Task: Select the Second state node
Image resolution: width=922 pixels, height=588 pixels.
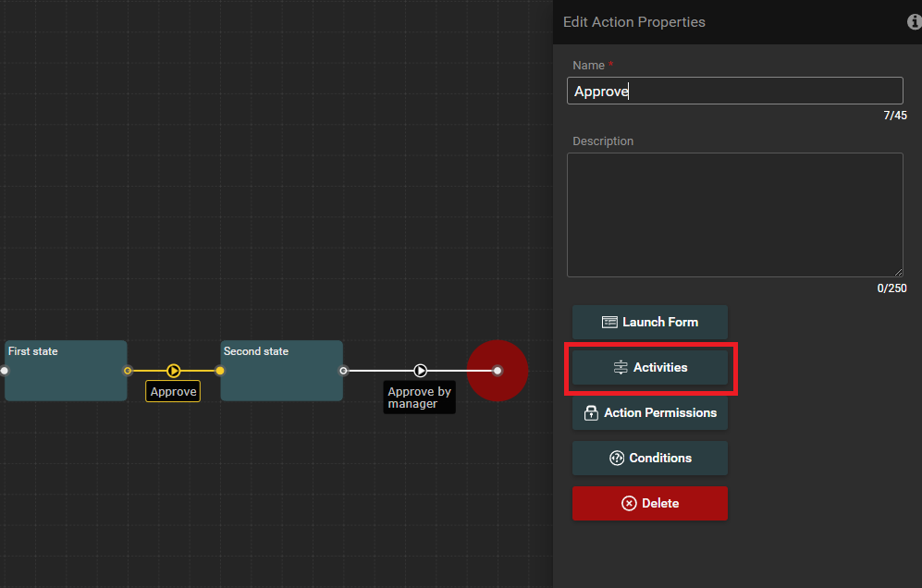Action: point(281,379)
